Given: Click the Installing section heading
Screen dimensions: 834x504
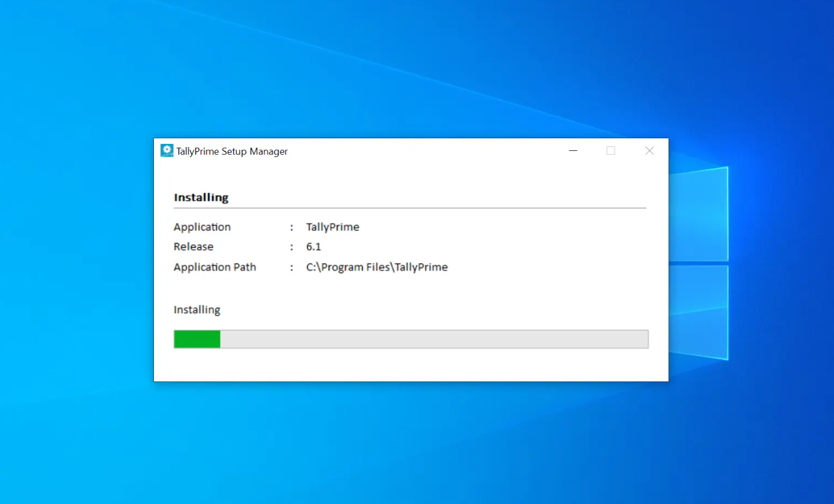Looking at the screenshot, I should pyautogui.click(x=201, y=197).
